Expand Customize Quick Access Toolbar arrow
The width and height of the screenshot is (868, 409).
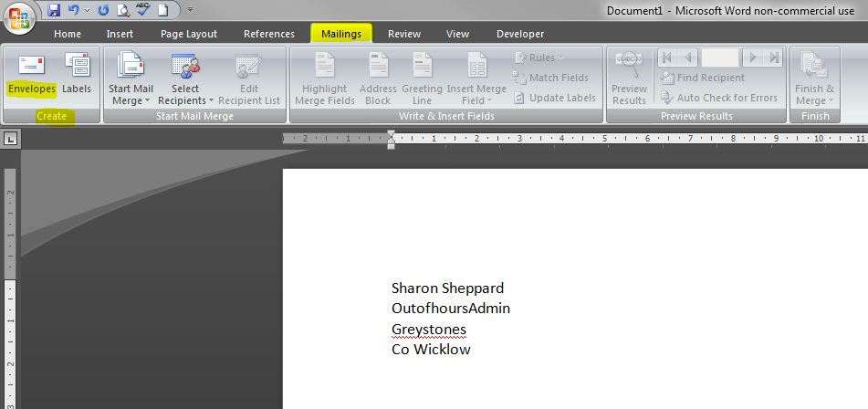[191, 10]
